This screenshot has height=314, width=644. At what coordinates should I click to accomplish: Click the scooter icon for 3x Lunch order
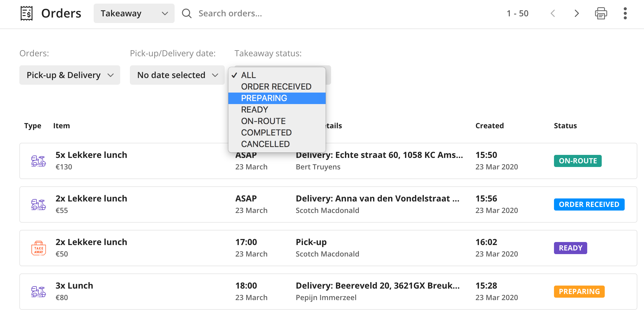pyautogui.click(x=39, y=292)
